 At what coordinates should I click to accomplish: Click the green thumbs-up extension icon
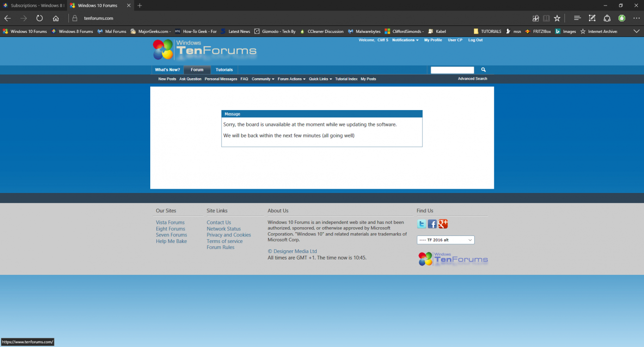(622, 19)
